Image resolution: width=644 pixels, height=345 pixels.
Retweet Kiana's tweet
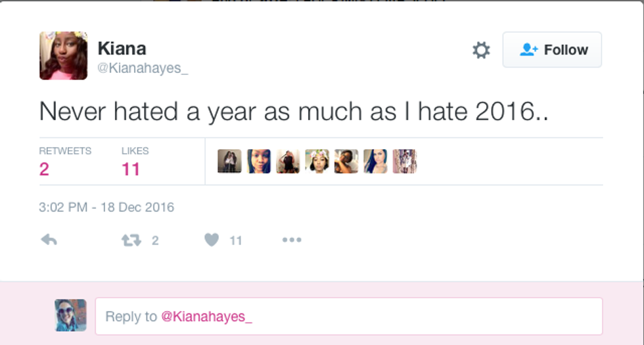[131, 241]
